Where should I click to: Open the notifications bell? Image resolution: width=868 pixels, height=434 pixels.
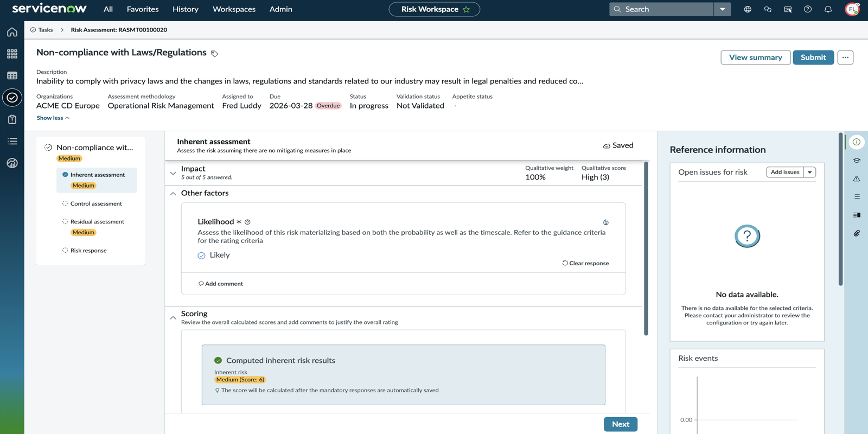click(828, 9)
